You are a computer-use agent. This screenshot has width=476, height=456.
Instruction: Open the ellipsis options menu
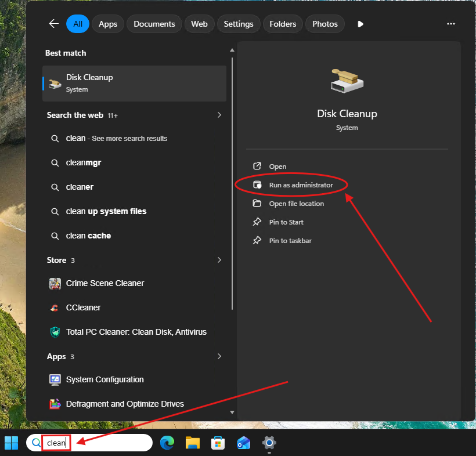[451, 24]
